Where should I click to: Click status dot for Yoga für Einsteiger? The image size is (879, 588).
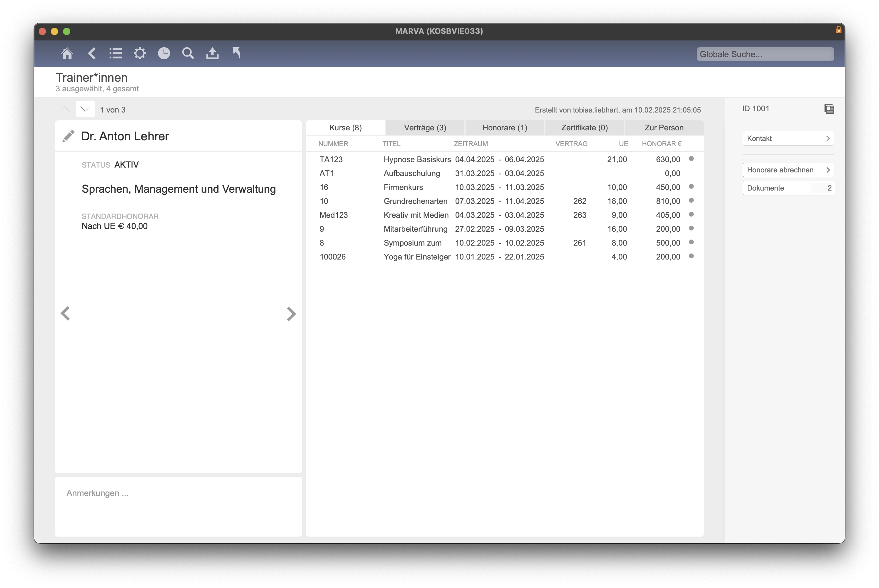(x=691, y=256)
